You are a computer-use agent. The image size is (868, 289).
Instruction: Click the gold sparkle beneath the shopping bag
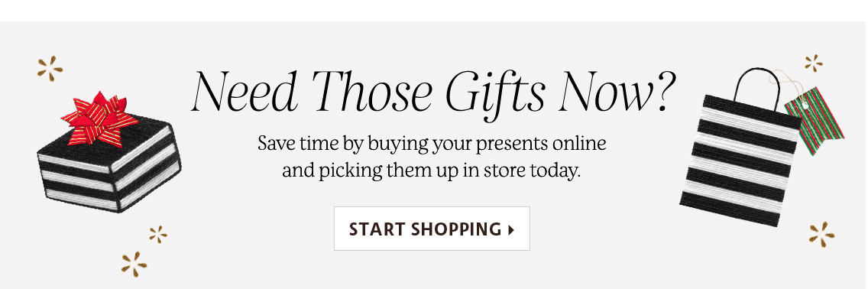821,234
